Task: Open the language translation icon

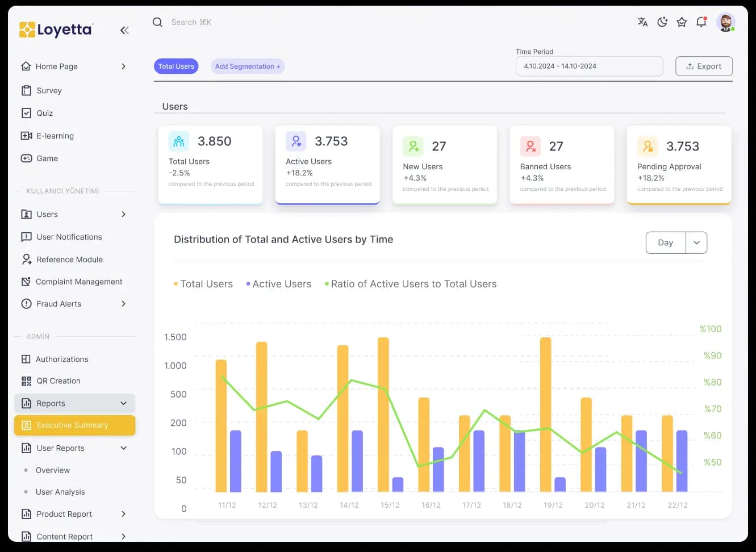Action: (x=642, y=22)
